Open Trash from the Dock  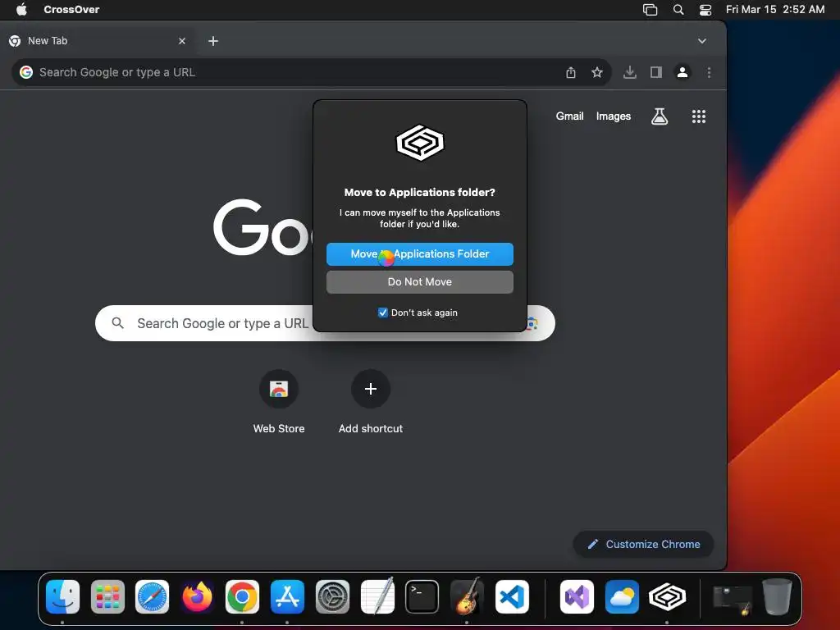777,597
